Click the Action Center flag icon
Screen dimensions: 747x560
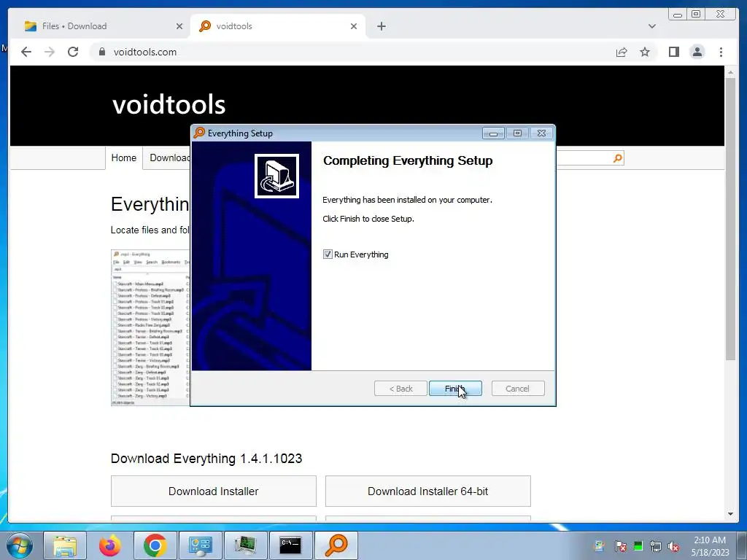coord(620,546)
